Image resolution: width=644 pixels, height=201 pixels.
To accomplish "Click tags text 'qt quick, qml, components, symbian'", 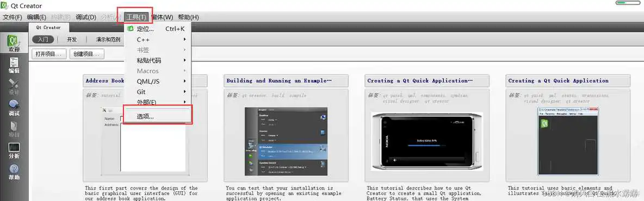I will point(425,95).
